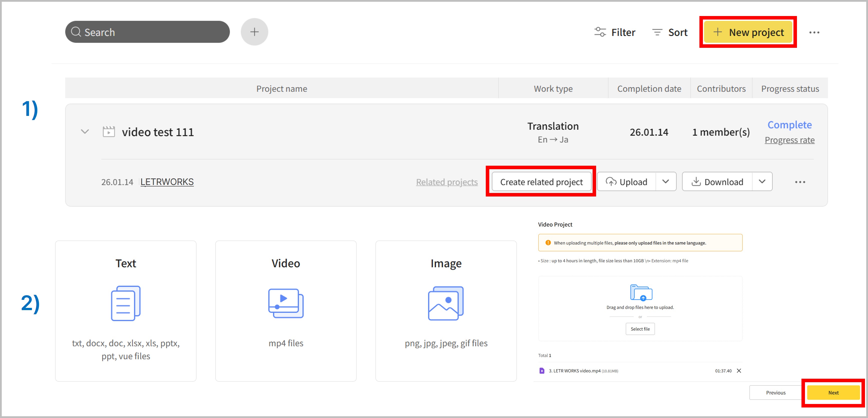Screen dimensions: 868x418
Task: Click the purple mp4 file icon
Action: pos(542,371)
